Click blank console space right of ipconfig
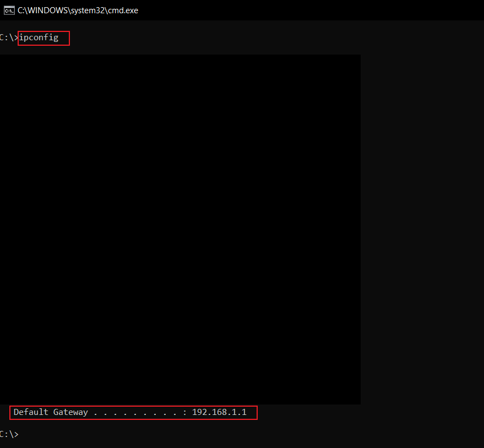This screenshot has height=448, width=484. (220, 37)
